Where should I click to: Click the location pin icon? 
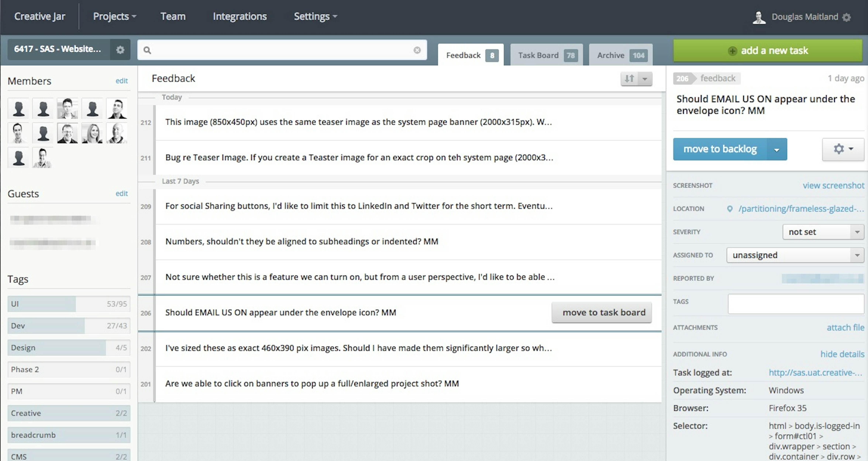click(729, 209)
